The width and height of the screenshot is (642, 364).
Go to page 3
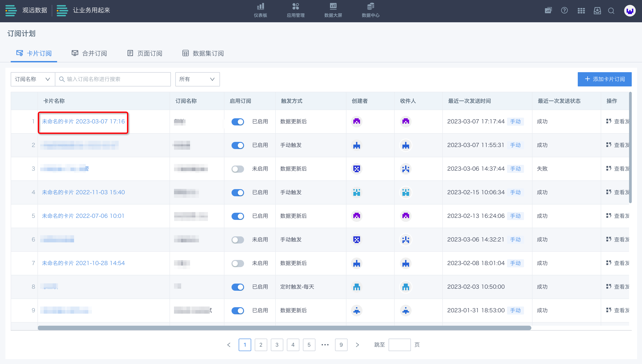277,345
